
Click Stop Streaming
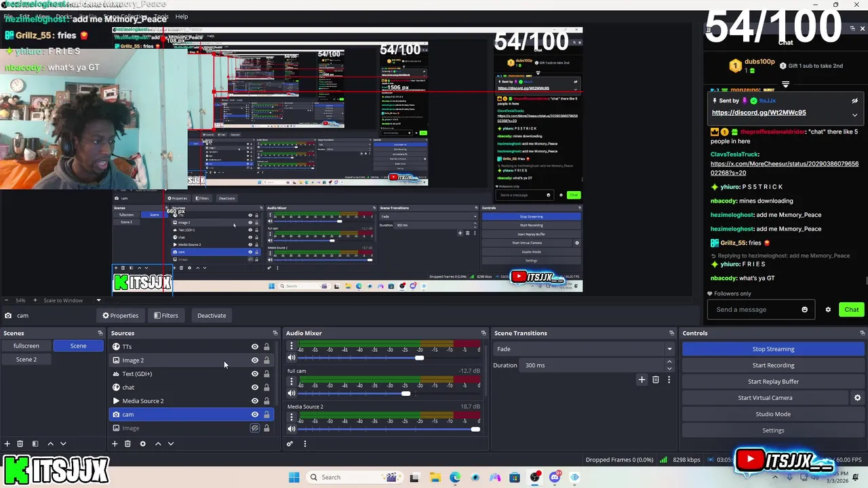pos(773,349)
